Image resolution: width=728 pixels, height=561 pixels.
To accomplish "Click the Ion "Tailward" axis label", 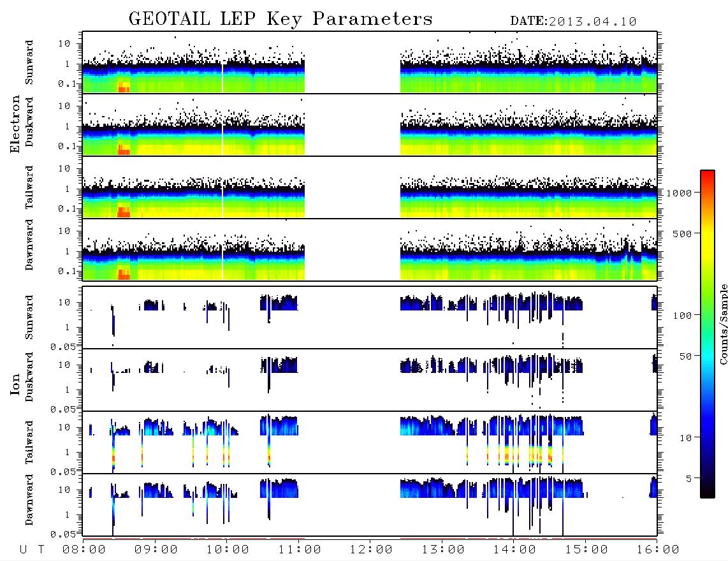I will (29, 442).
